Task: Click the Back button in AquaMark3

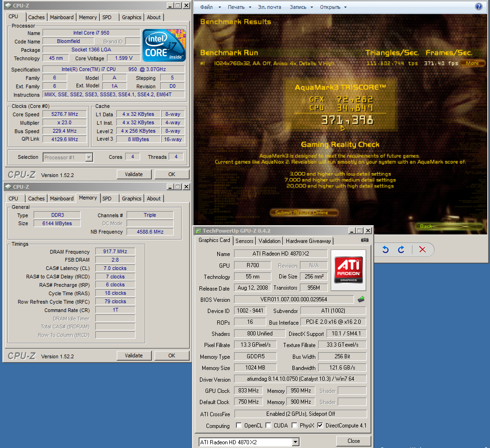Action: point(449,226)
